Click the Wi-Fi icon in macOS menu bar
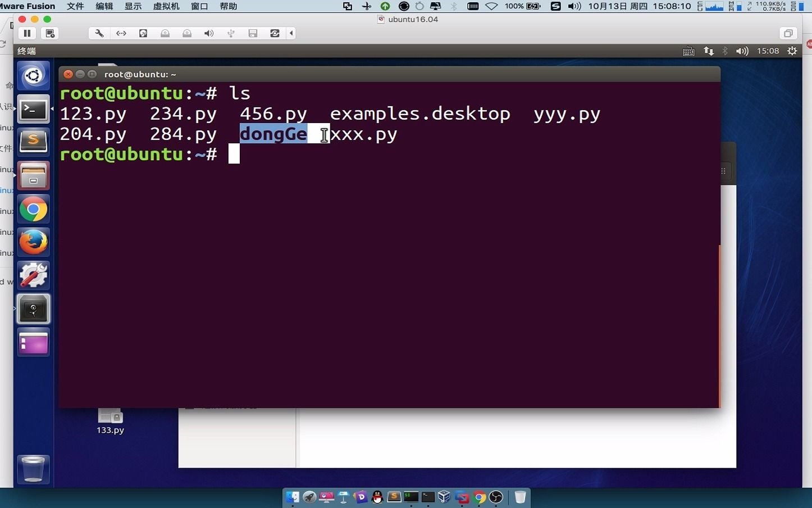 (491, 6)
